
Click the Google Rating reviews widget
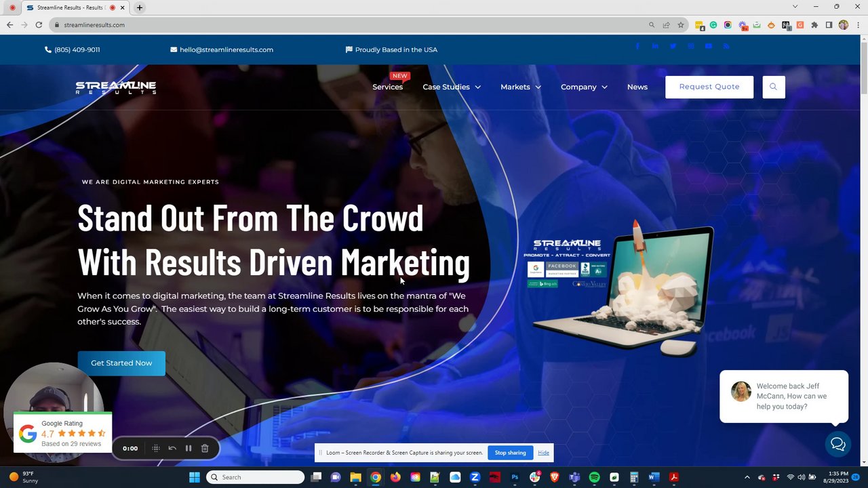(x=62, y=433)
